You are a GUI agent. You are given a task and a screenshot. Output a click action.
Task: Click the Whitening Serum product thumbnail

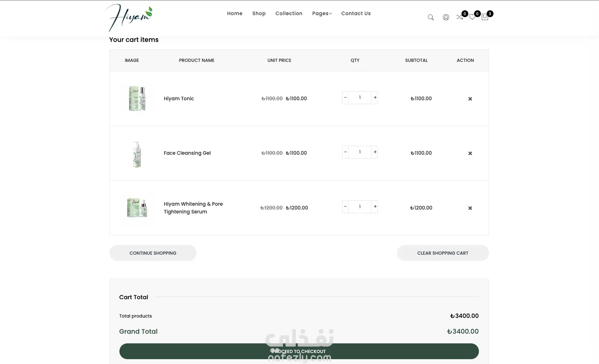tap(137, 208)
